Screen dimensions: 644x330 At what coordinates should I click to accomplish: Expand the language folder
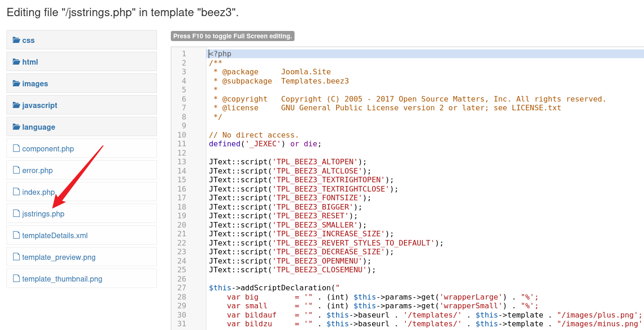pyautogui.click(x=39, y=127)
